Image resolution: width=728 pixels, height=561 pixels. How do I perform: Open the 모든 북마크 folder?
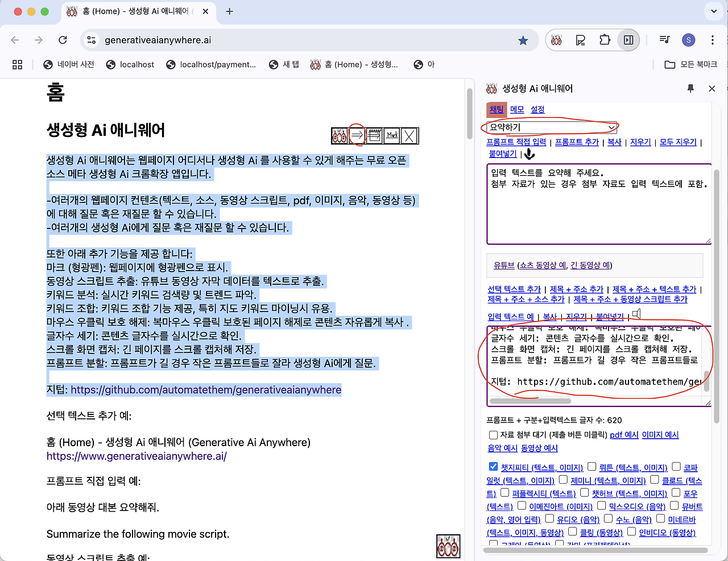pos(691,65)
